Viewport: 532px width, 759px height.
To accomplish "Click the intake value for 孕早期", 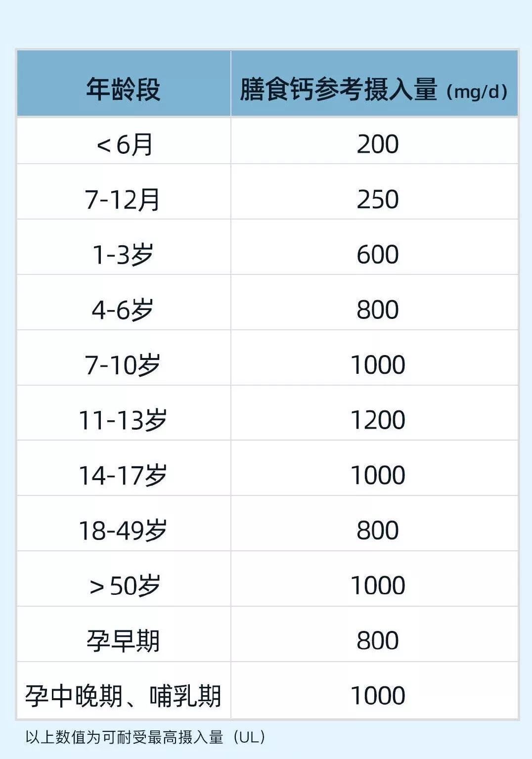I will coord(377,641).
